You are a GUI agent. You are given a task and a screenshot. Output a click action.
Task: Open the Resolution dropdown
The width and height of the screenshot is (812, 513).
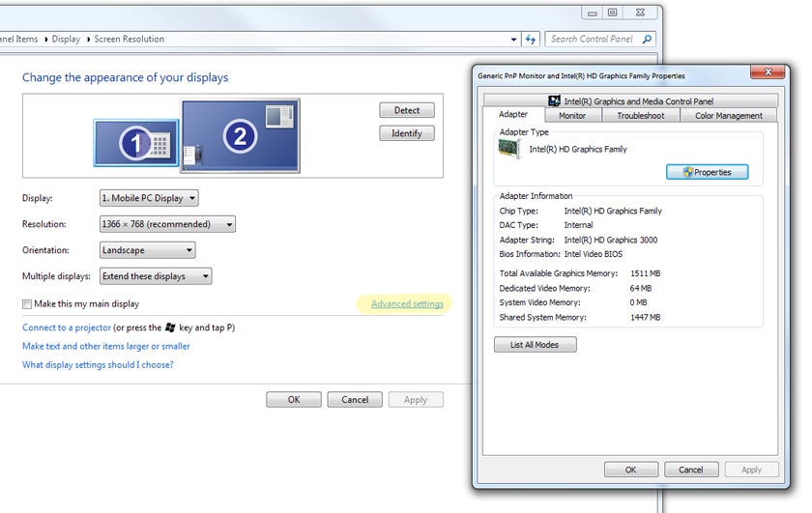pos(167,224)
